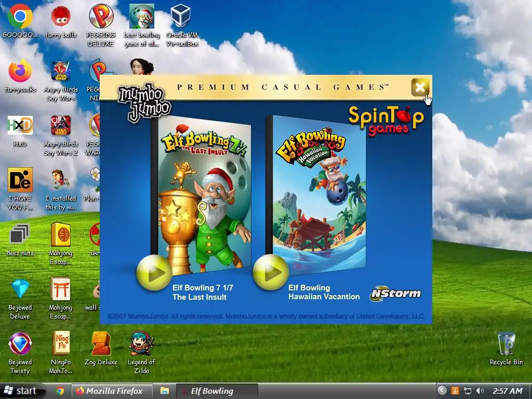Open the Angry Birds Soy Wars icon
Image resolution: width=532 pixels, height=399 pixels.
[x=61, y=71]
